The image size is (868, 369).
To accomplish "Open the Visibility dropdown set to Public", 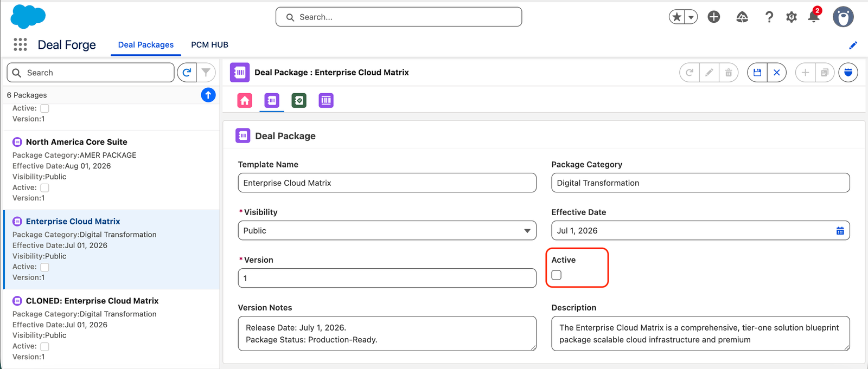I will coord(387,230).
